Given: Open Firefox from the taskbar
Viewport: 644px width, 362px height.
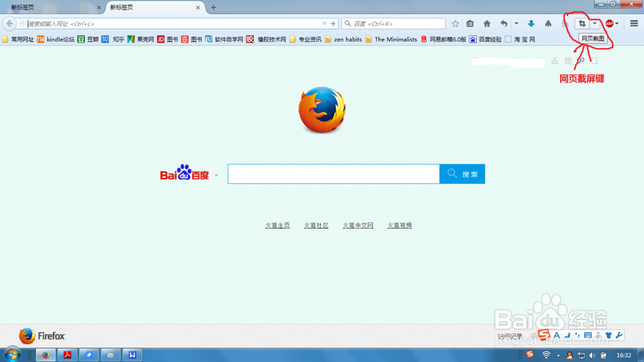Looking at the screenshot, I should click(45, 355).
